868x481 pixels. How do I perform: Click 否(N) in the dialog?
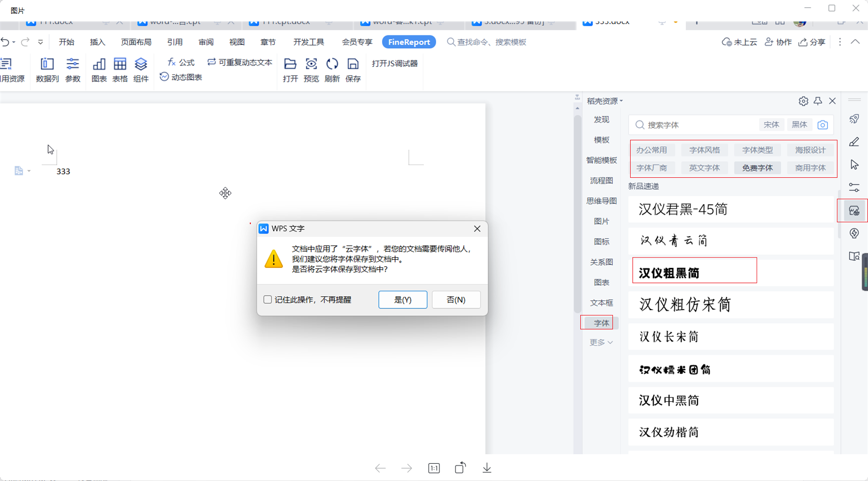pos(456,299)
